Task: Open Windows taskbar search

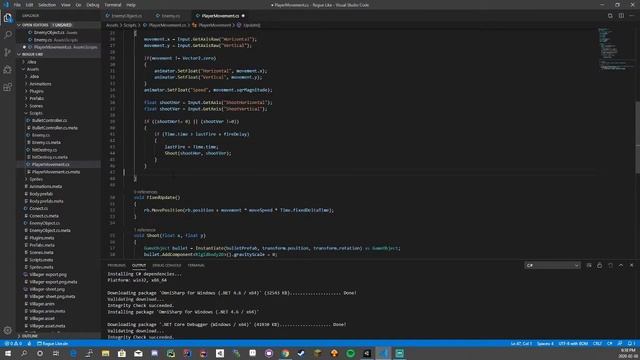Action: (24, 353)
